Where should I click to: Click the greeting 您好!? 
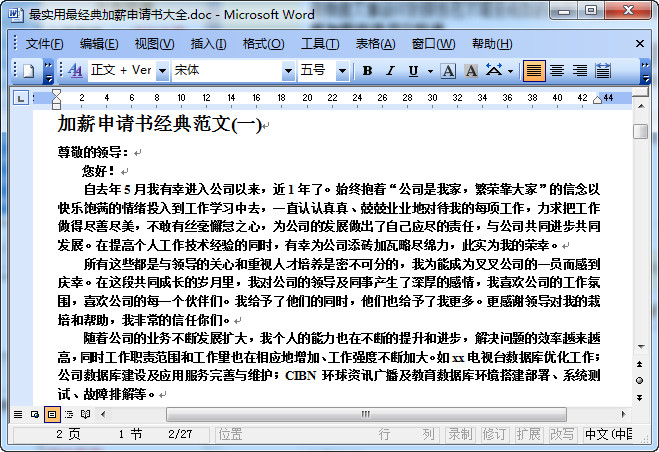click(x=98, y=171)
